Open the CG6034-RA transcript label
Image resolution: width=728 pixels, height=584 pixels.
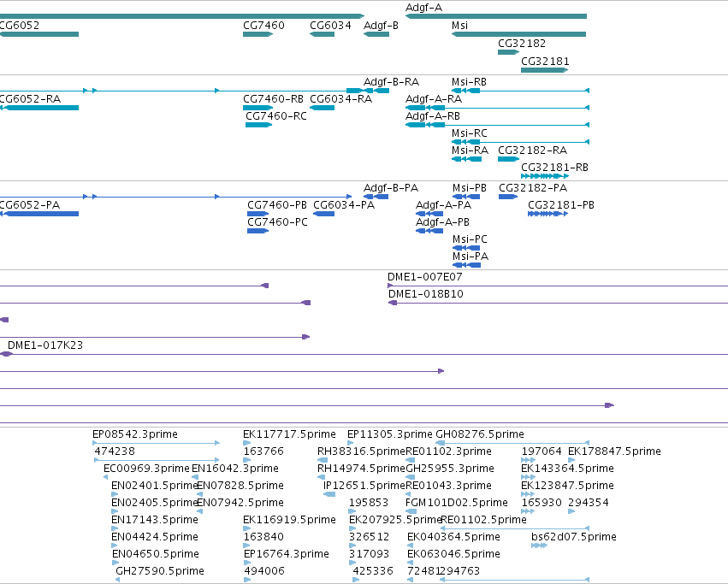click(x=340, y=99)
